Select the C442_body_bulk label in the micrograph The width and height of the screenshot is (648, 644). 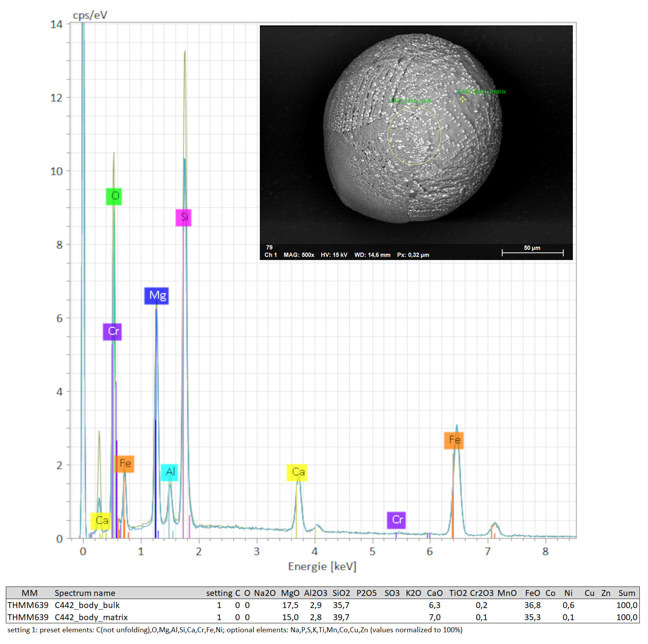click(x=410, y=101)
